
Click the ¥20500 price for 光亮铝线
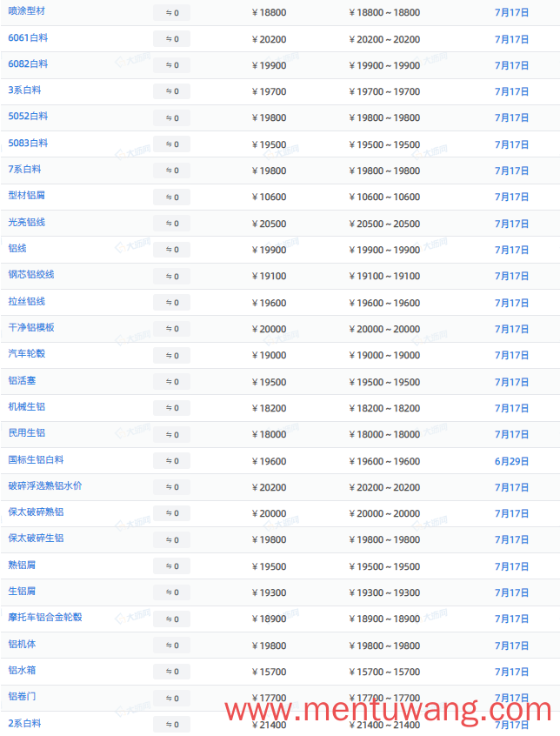coord(270,224)
